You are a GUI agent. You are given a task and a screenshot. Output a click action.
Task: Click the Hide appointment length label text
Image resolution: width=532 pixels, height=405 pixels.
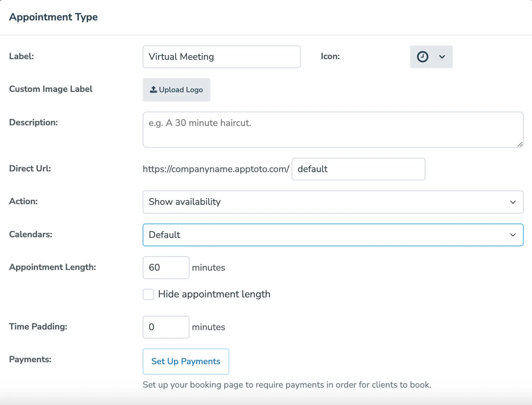(214, 294)
